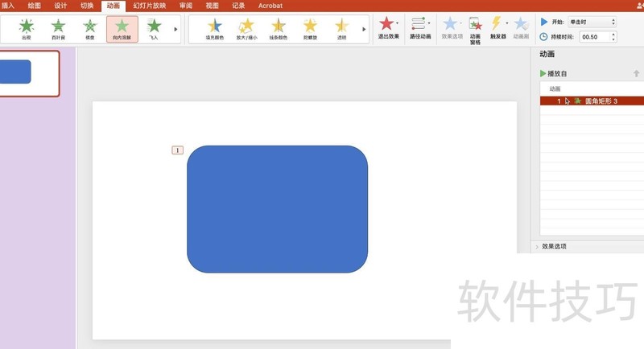
Task: Apply the 线条颜色 emphasis effect
Action: click(x=278, y=29)
